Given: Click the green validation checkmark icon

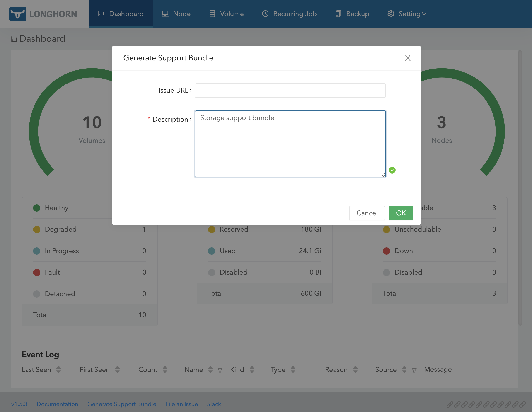Looking at the screenshot, I should (392, 170).
